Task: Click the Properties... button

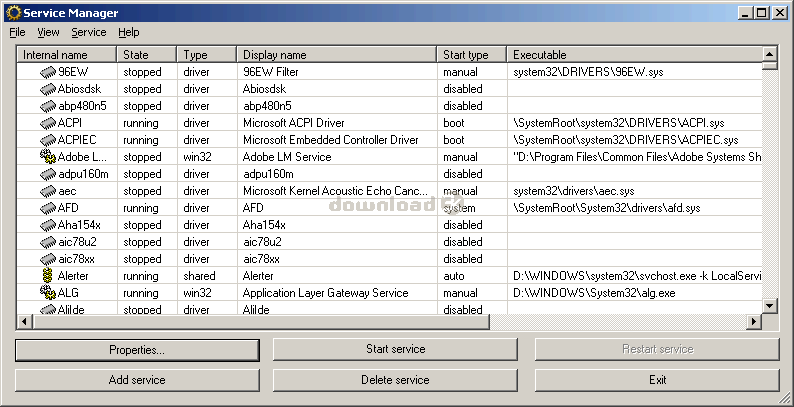Action: (x=137, y=349)
